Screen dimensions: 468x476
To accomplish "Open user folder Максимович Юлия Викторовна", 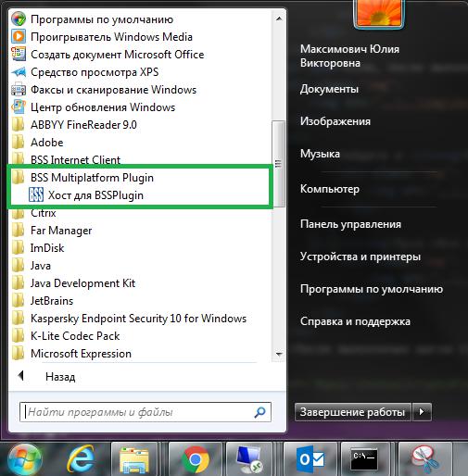I will point(349,56).
